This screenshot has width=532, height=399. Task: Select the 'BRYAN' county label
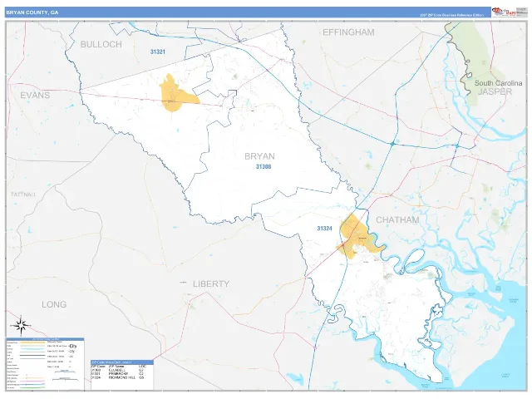coord(259,156)
